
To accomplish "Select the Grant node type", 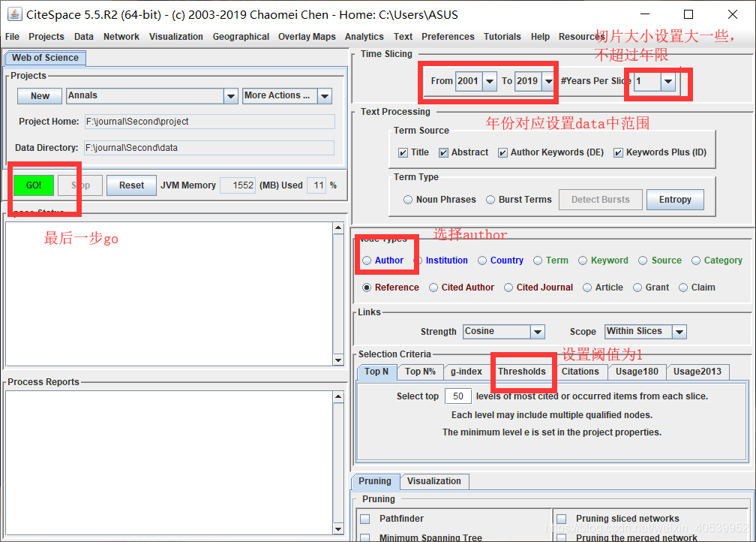I will [637, 288].
